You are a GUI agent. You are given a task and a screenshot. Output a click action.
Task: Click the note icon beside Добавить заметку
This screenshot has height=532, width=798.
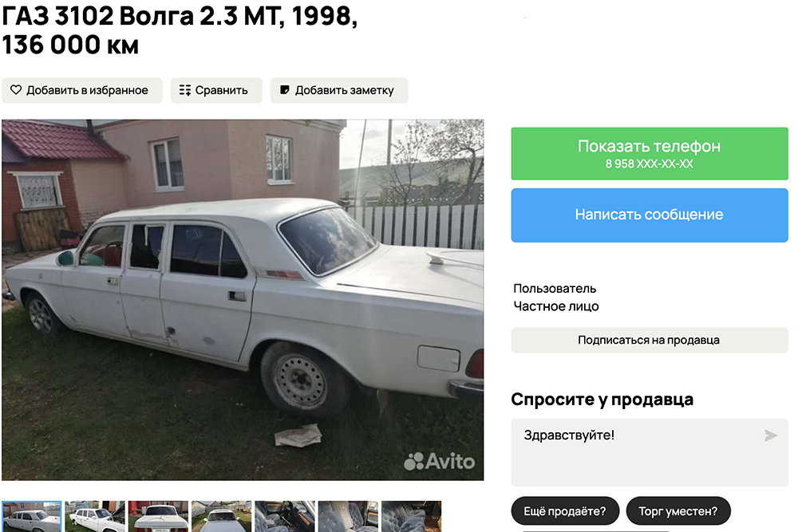285,90
